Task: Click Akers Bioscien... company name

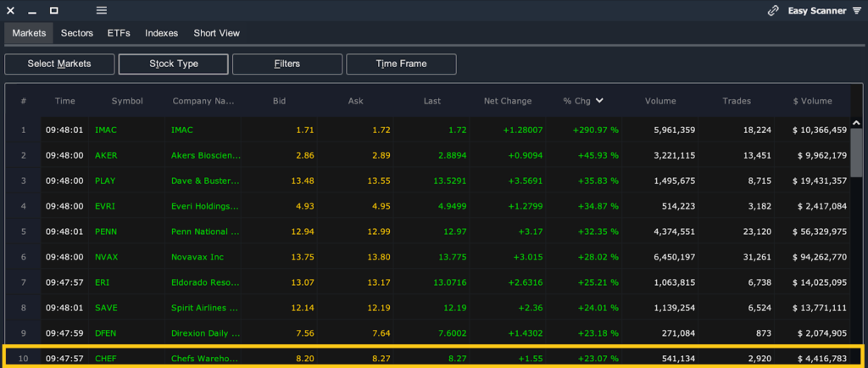Action: (205, 155)
